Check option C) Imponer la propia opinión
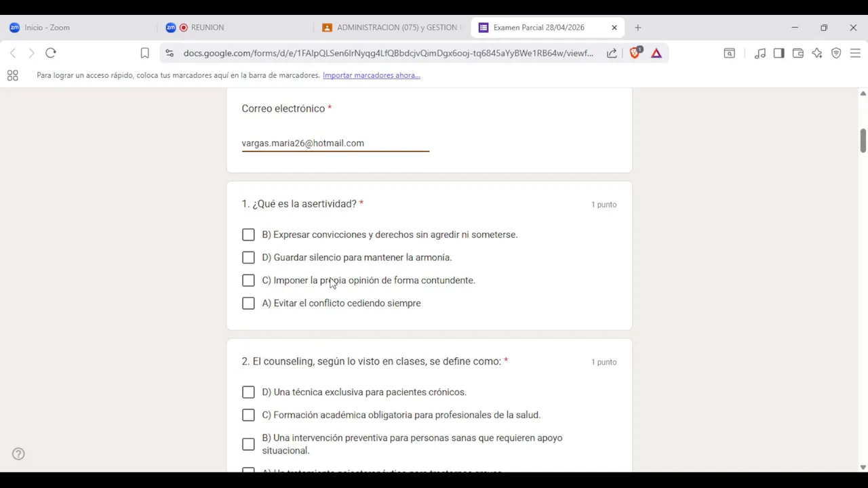The height and width of the screenshot is (488, 868). point(248,281)
